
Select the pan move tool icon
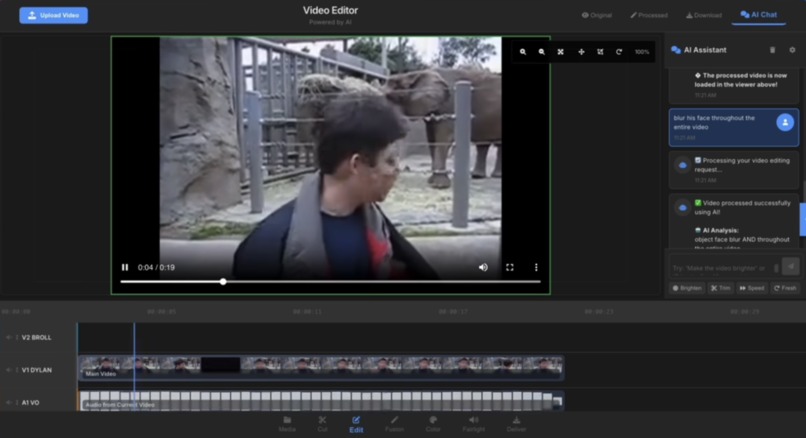click(x=581, y=52)
